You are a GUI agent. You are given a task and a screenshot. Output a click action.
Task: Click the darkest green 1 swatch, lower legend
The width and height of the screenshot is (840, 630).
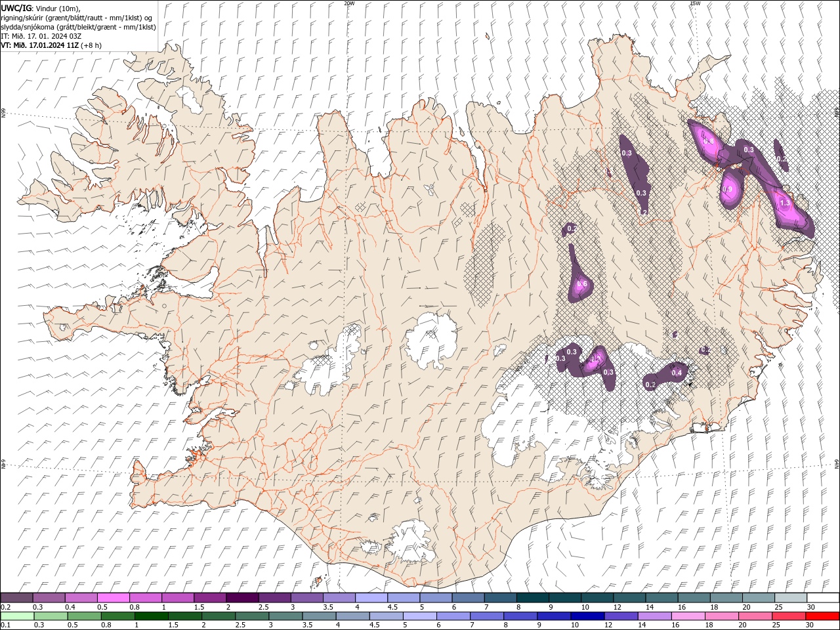(152, 616)
